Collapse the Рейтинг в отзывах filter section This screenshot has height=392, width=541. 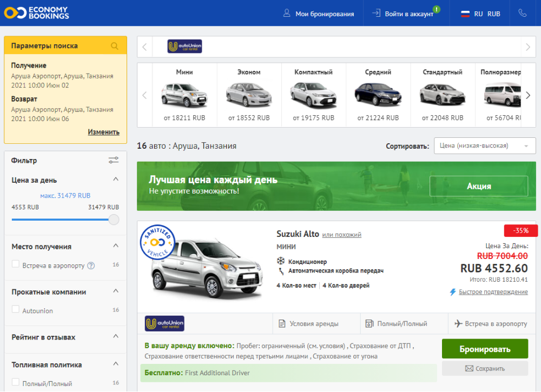coord(116,336)
